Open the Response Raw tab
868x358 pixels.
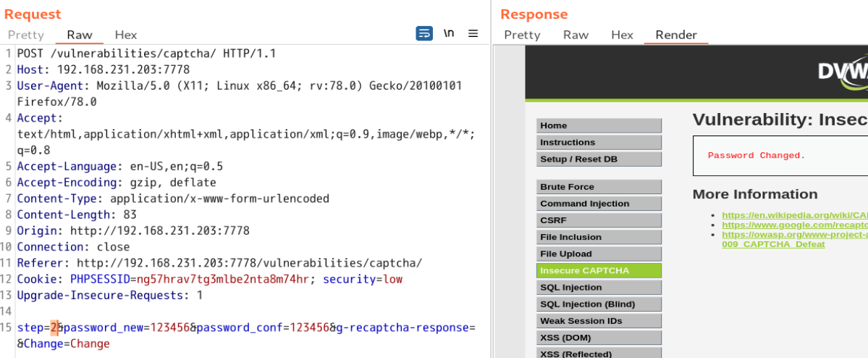576,35
